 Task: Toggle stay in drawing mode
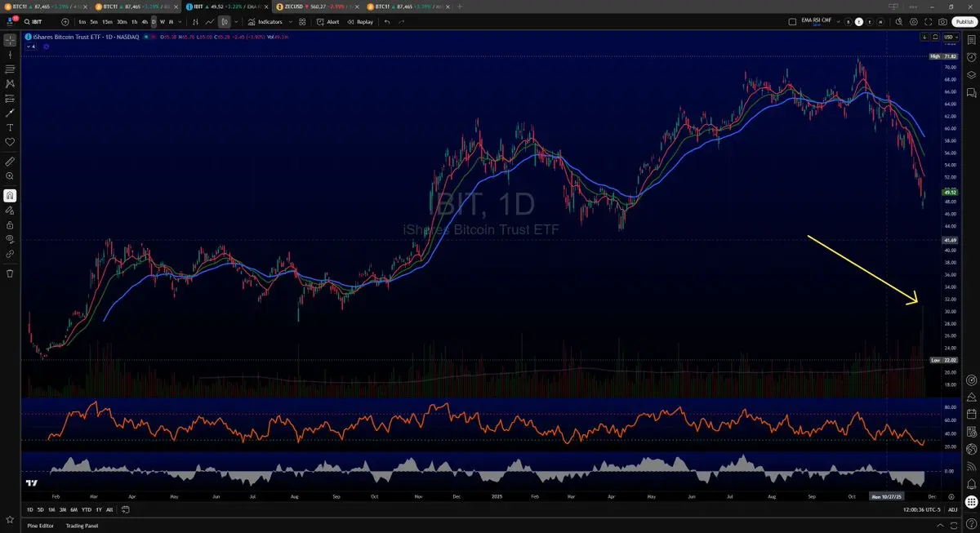click(10, 210)
